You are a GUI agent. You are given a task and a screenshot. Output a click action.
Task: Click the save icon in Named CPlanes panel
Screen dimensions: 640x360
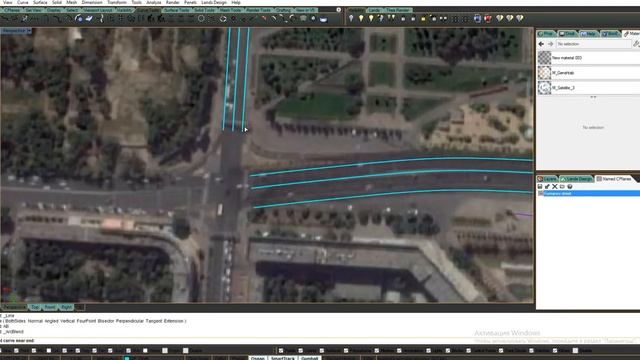(540, 186)
